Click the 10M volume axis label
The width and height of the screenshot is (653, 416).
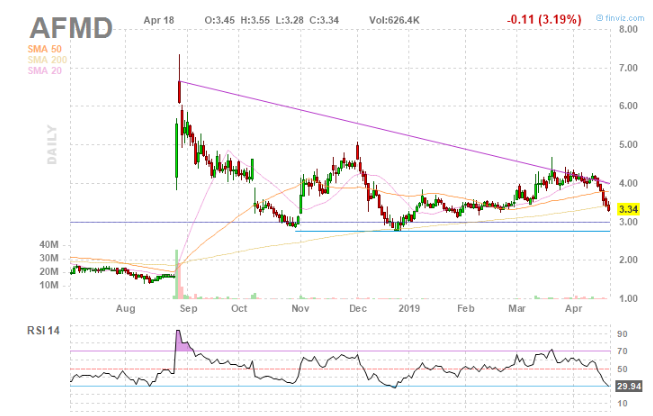pyautogui.click(x=49, y=285)
